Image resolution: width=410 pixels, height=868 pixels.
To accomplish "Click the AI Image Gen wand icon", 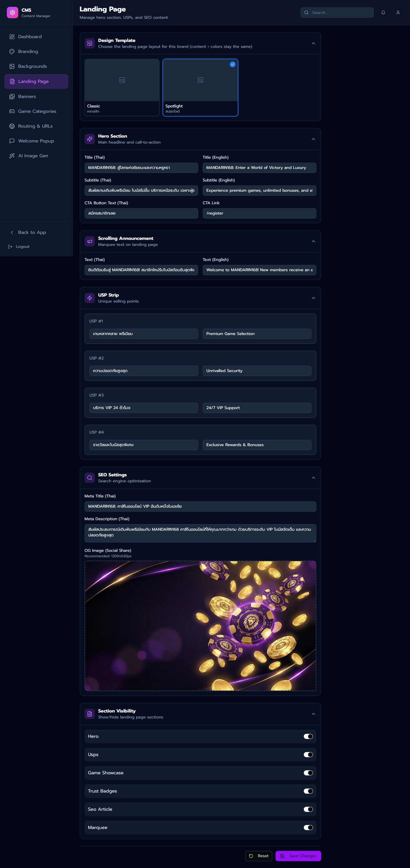I will tap(12, 156).
